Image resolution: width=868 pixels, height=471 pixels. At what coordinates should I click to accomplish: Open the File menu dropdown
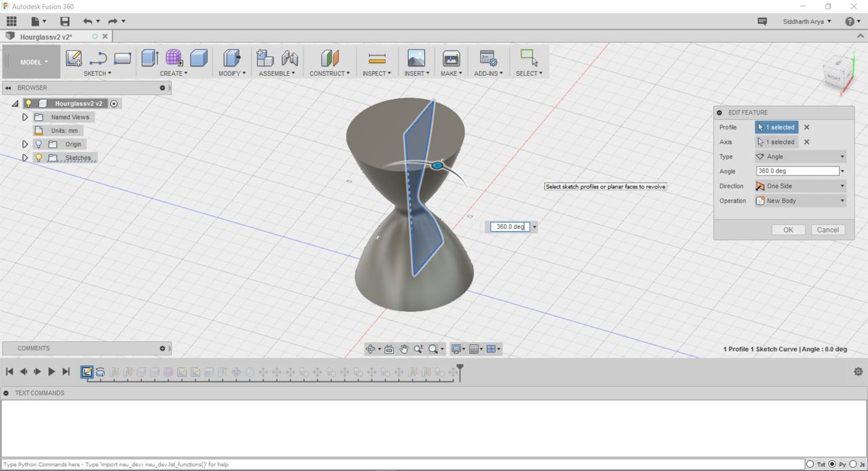tap(39, 22)
